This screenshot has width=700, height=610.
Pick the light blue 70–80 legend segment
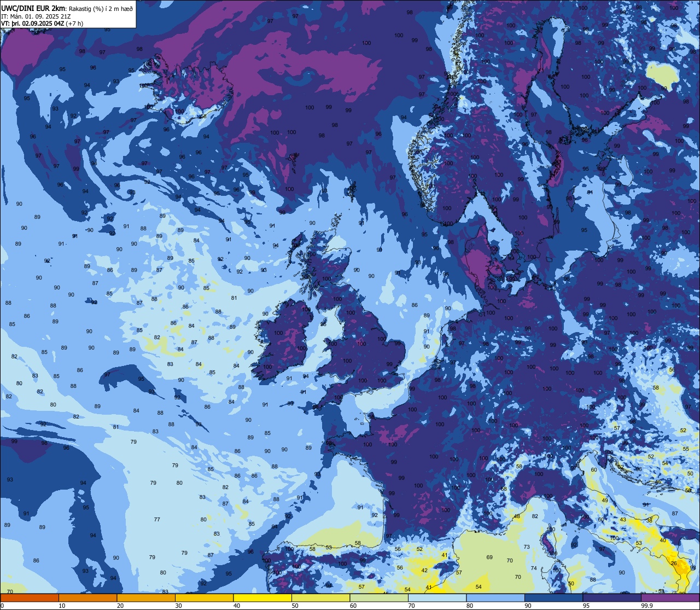437,597
